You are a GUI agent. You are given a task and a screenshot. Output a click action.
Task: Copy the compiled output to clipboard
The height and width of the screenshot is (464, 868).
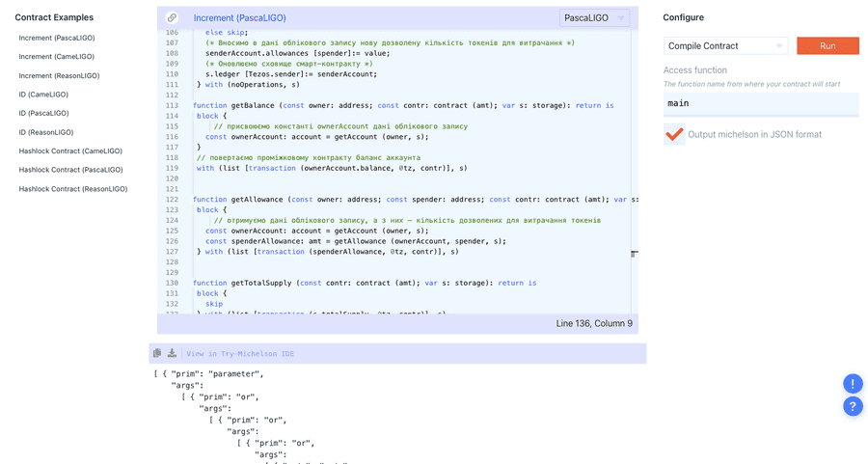(157, 353)
